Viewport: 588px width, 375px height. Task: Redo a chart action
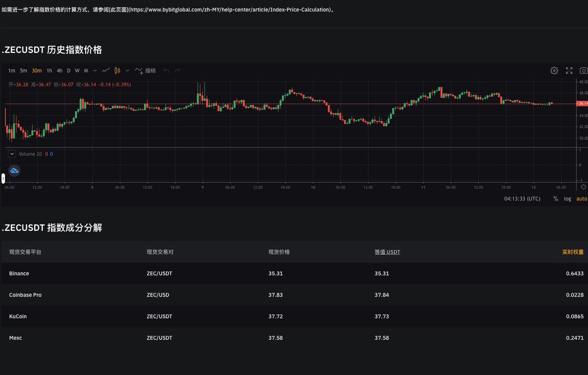[177, 71]
